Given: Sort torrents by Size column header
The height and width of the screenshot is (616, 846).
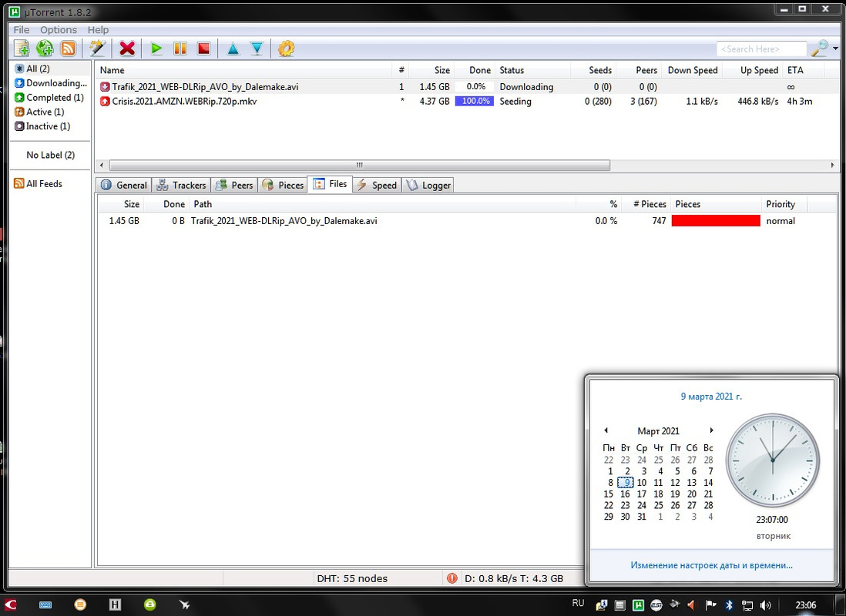Looking at the screenshot, I should pos(431,70).
